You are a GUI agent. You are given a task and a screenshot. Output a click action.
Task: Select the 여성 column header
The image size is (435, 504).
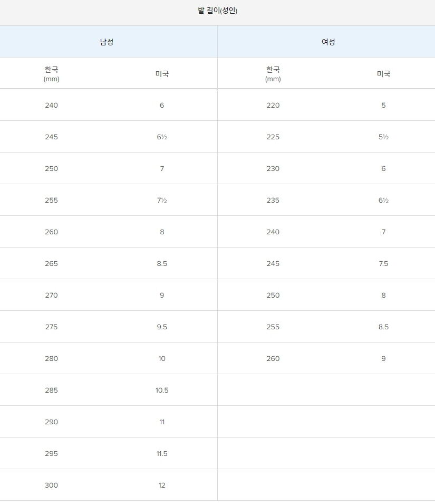click(328, 42)
